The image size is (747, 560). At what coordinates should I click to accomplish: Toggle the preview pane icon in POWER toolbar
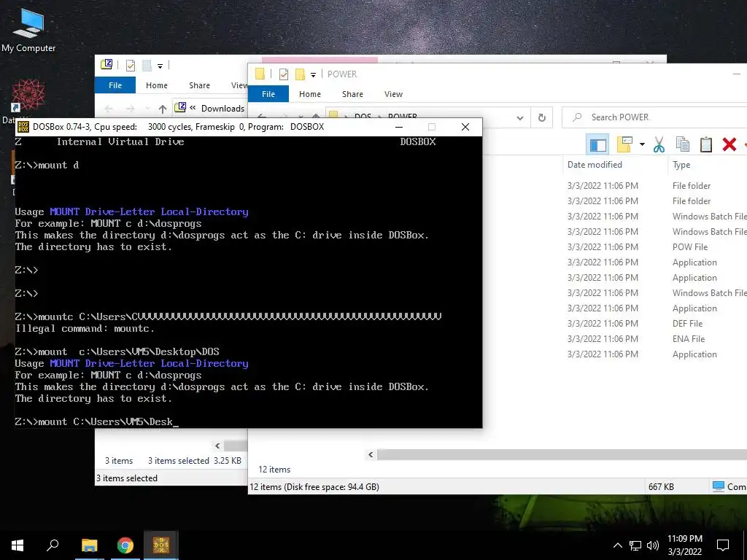click(x=598, y=144)
